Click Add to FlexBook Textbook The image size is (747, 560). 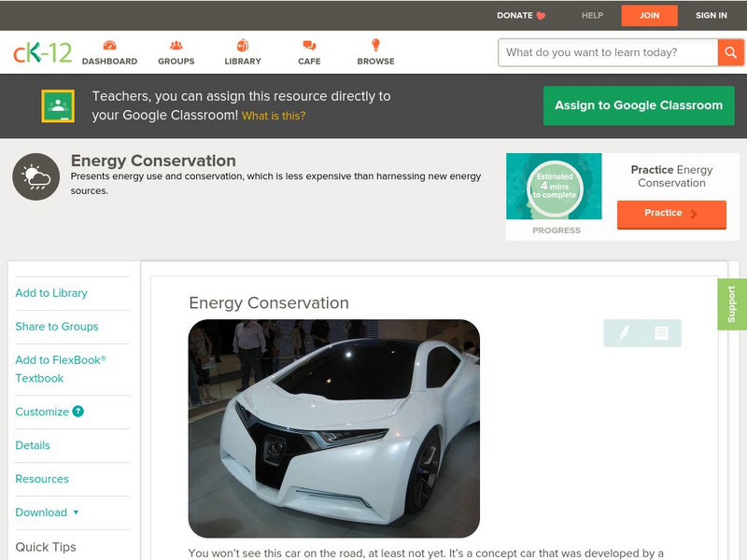point(61,369)
